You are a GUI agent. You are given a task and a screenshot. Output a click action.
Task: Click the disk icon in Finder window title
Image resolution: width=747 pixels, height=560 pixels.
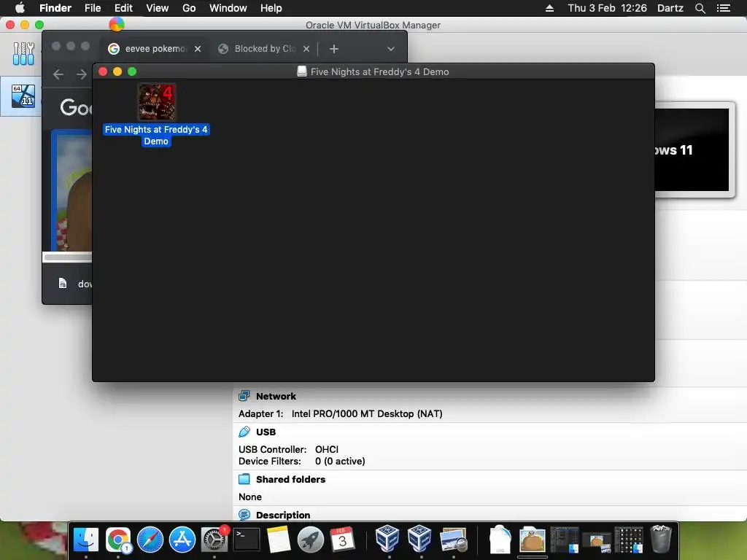[x=301, y=71]
